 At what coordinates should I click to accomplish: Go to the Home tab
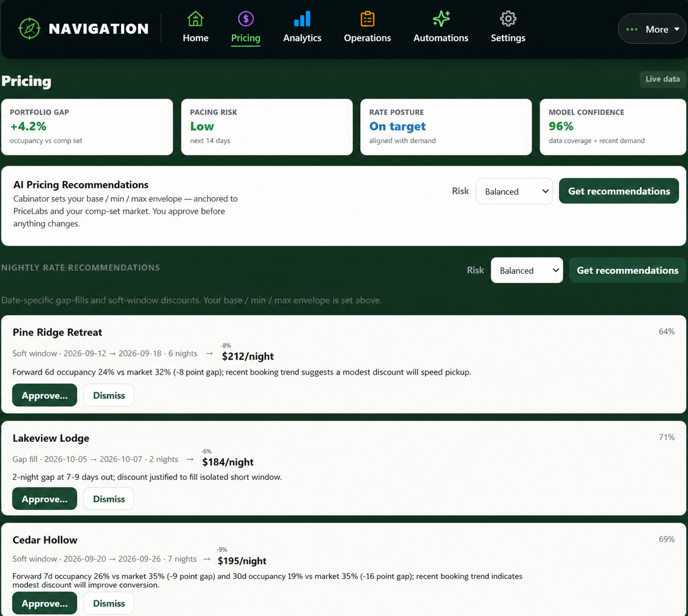[195, 38]
